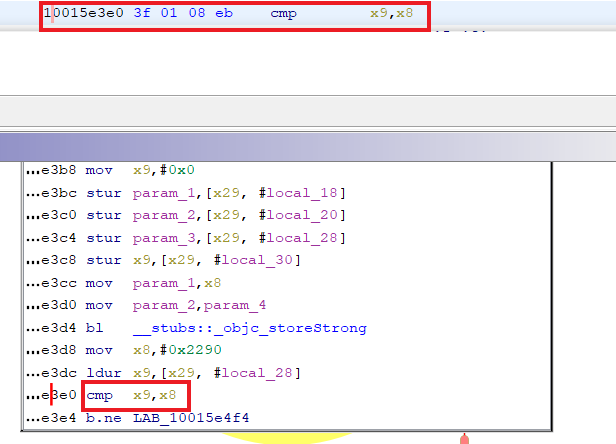Click the x9,x8 operands in the listing row
This screenshot has width=616, height=444.
pyautogui.click(x=391, y=13)
